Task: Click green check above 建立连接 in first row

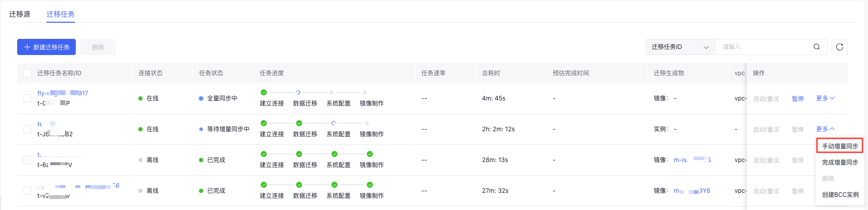Action: tap(264, 92)
